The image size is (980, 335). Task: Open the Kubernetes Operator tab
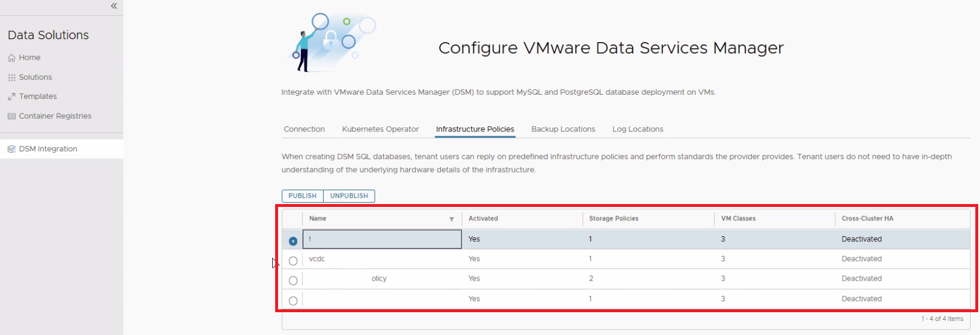(x=380, y=129)
